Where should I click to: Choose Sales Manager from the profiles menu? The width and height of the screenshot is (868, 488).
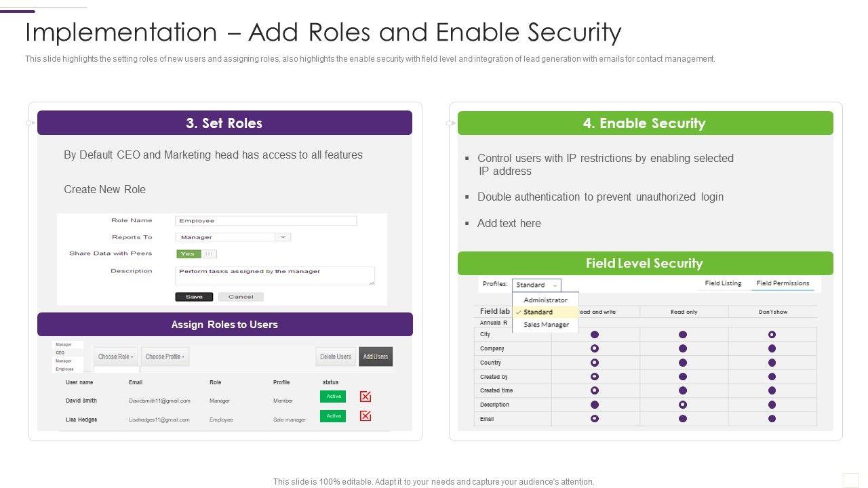pos(546,325)
